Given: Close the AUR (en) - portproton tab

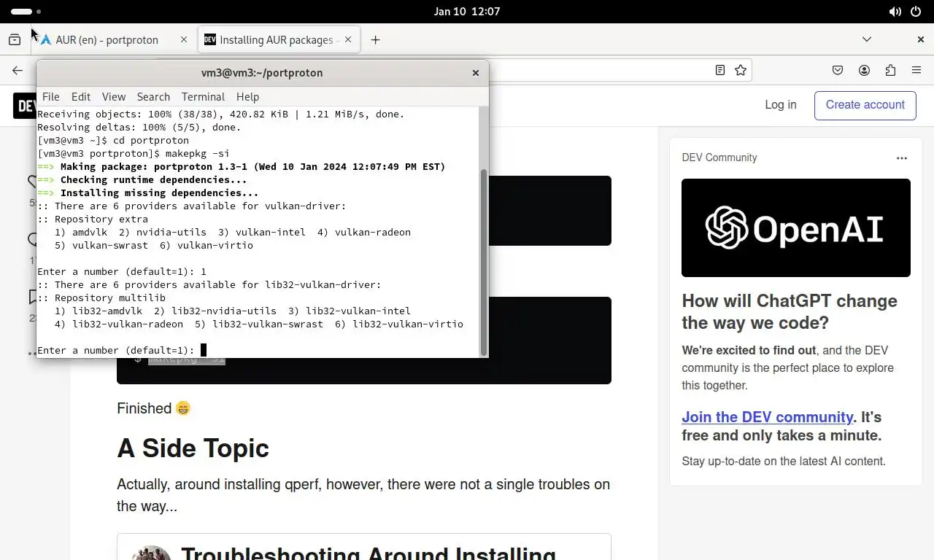Looking at the screenshot, I should coord(184,40).
